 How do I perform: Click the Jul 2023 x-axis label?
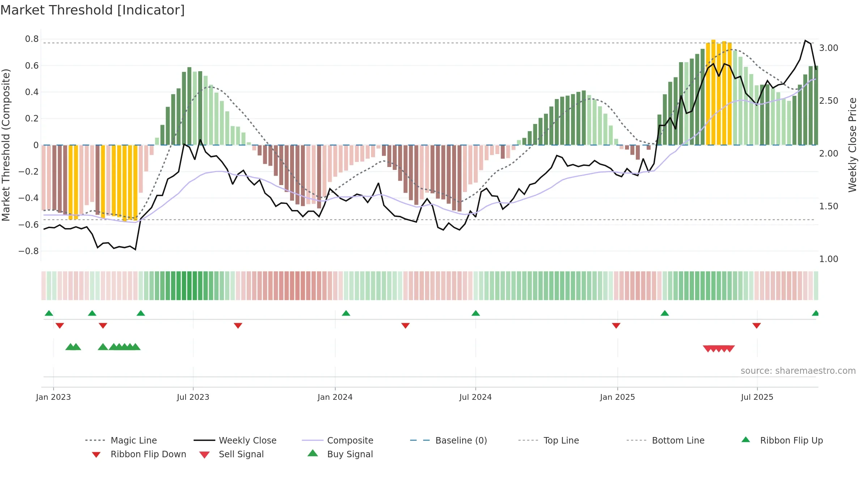coord(193,397)
